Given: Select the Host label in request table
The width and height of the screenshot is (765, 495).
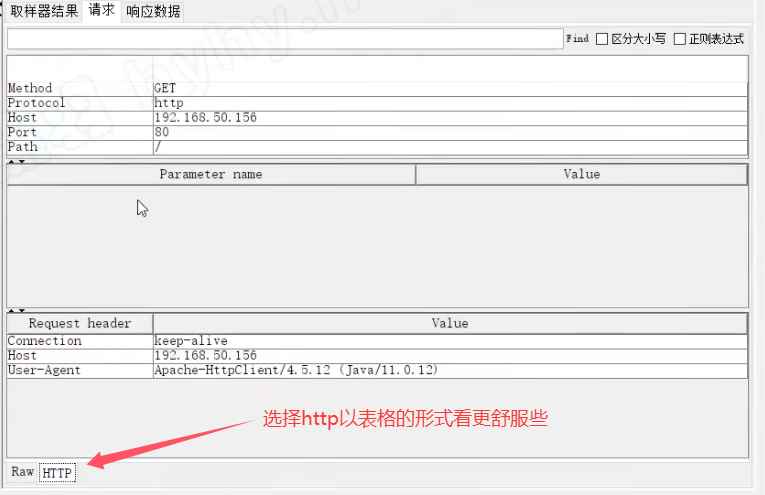Looking at the screenshot, I should click(80, 118).
